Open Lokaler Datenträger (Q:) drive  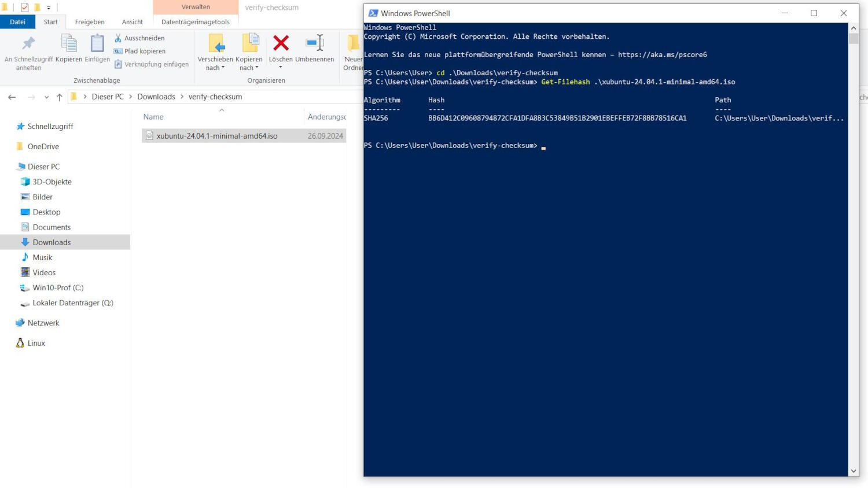(73, 303)
